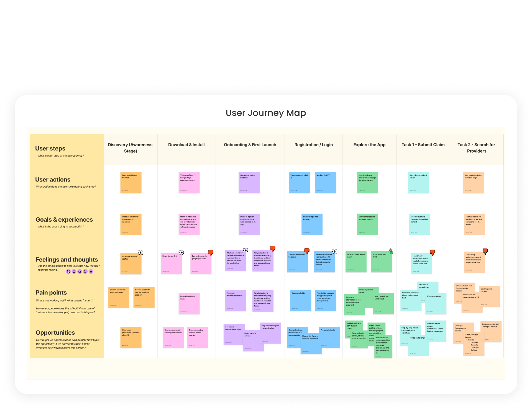Click the eyes emoji on 'I hope it will give me clear guidance' note
Viewport: 532px width, 410px height.
pos(334,251)
